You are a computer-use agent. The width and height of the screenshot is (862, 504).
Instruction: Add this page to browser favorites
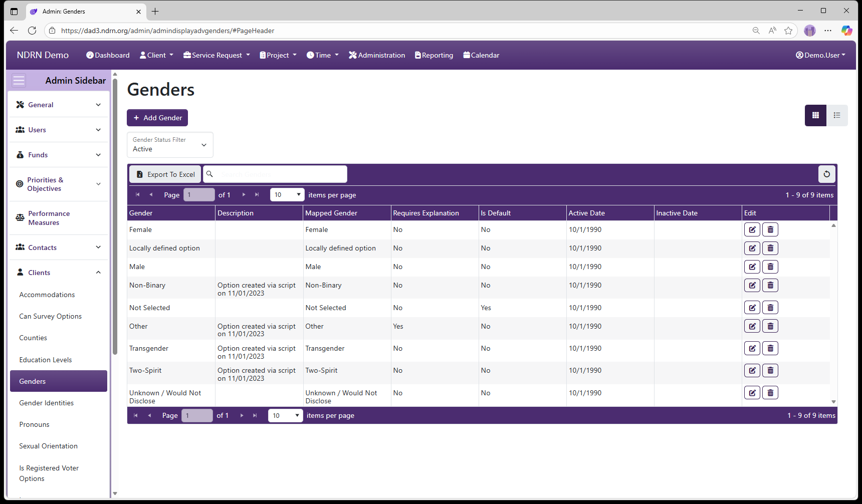click(788, 31)
